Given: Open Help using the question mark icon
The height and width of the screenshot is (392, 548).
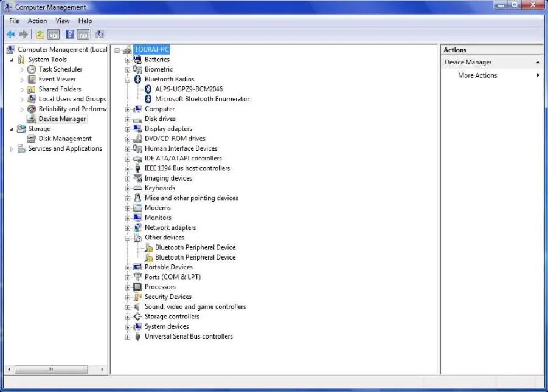Looking at the screenshot, I should 70,34.
